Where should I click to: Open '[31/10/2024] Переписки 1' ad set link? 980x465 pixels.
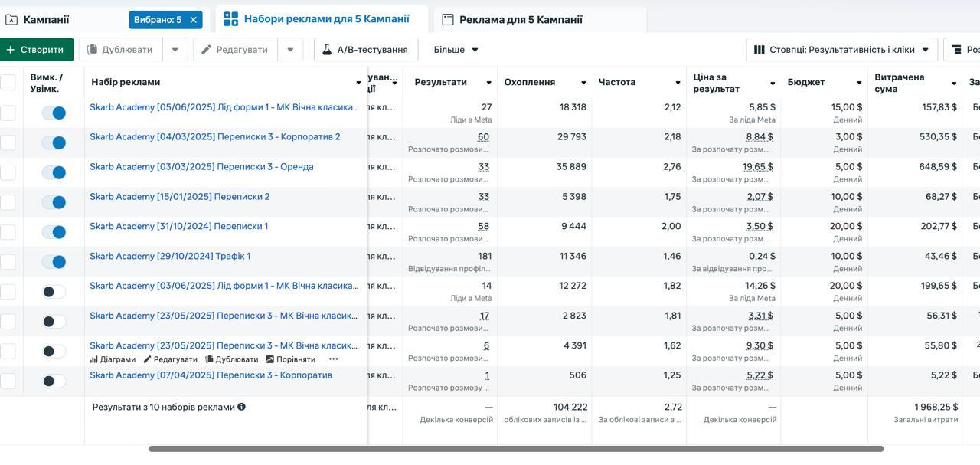pos(179,227)
